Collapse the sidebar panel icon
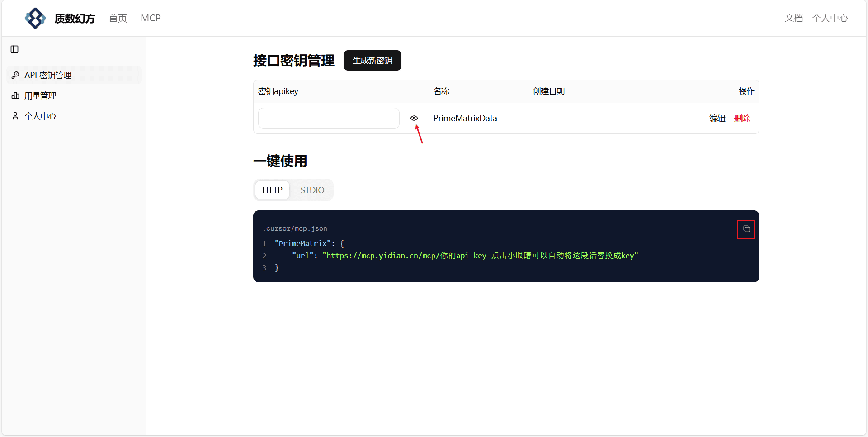Viewport: 868px width, 437px height. pyautogui.click(x=14, y=49)
